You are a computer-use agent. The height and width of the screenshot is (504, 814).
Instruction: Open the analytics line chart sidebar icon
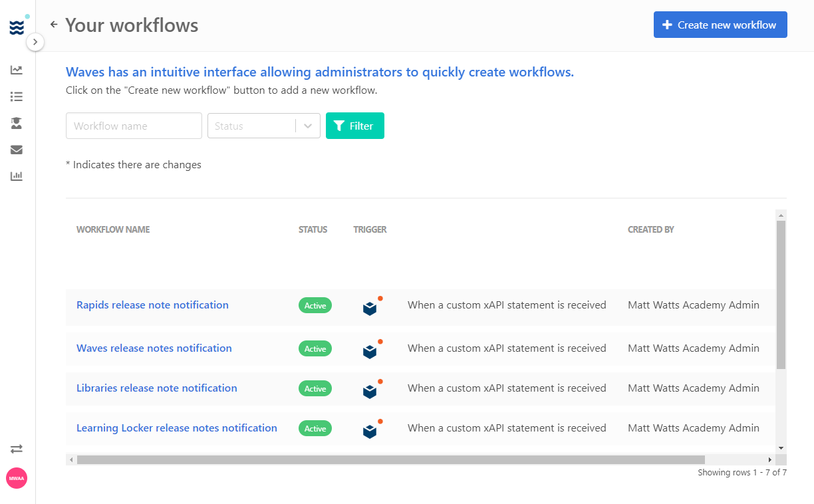click(17, 70)
